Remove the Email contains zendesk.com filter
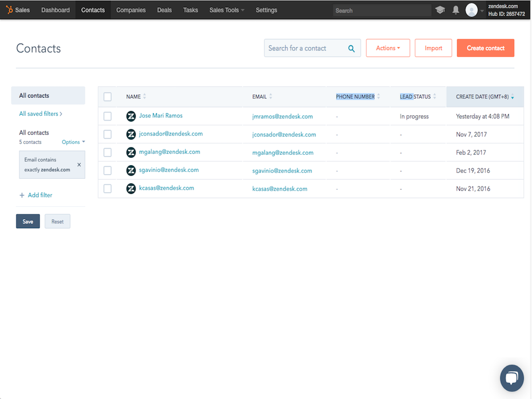The image size is (532, 399). point(79,164)
